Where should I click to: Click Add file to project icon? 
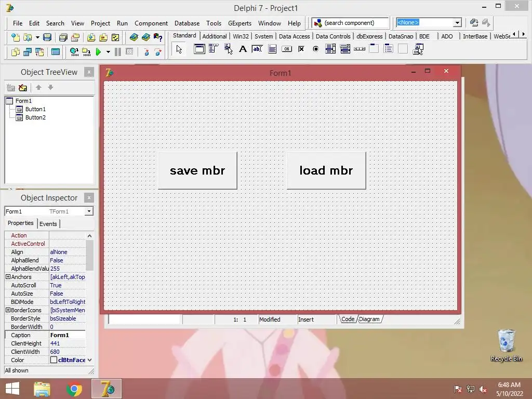[x=91, y=37]
